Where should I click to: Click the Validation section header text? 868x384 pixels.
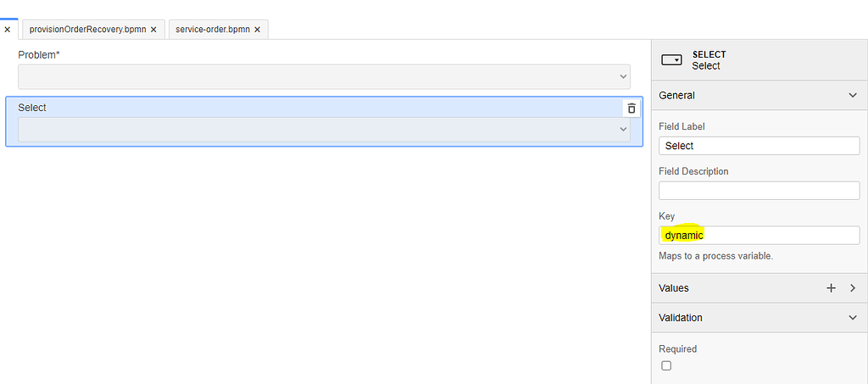click(681, 318)
